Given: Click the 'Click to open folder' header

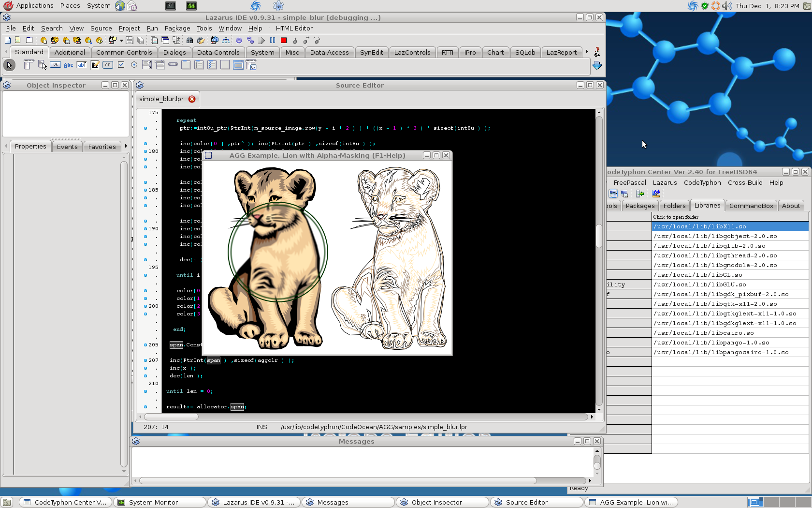Looking at the screenshot, I should coord(730,217).
